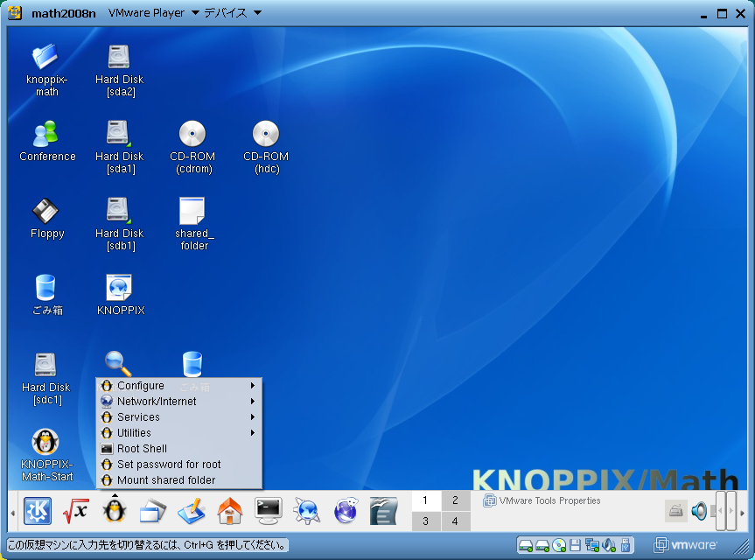Open VMware Tools Properties taskbar entry
The width and height of the screenshot is (755, 560).
pos(542,500)
